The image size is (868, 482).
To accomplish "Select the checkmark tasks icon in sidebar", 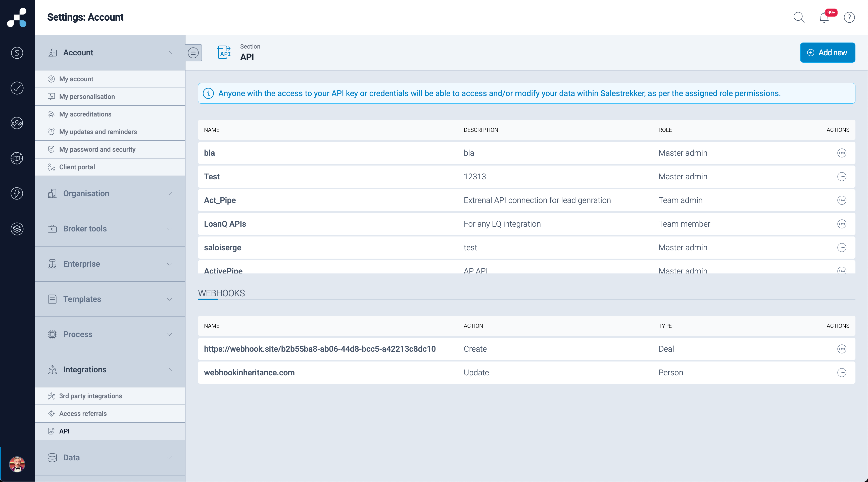I will click(17, 88).
